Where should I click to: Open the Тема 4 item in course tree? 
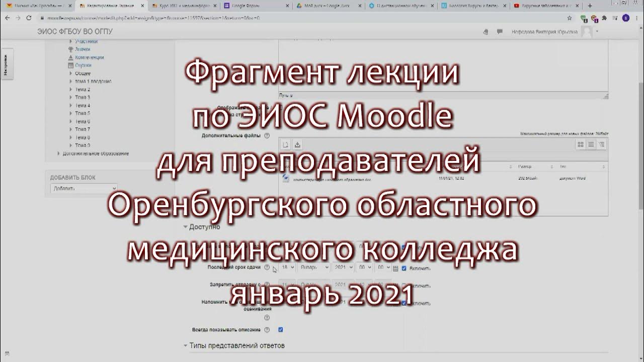coord(83,106)
